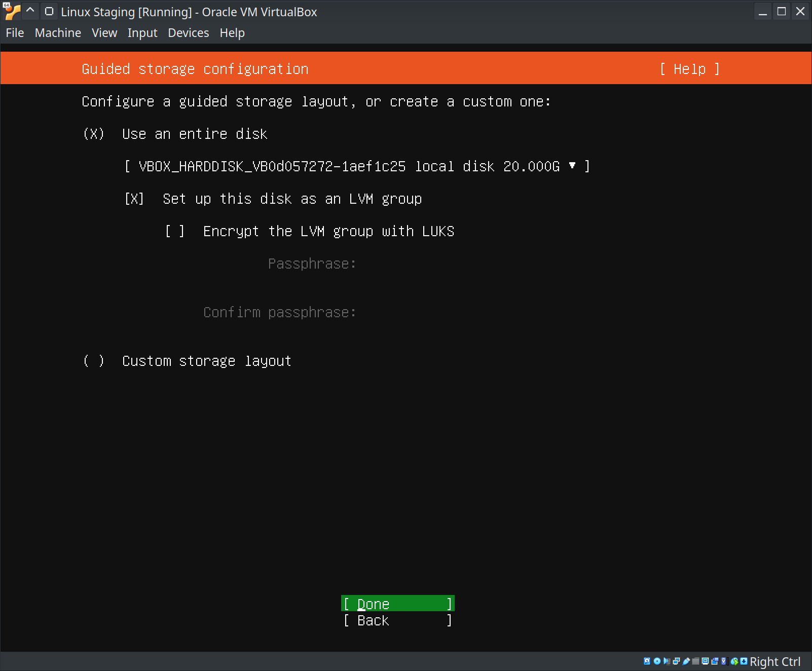
Task: Open installer Help in orange header
Action: click(689, 69)
